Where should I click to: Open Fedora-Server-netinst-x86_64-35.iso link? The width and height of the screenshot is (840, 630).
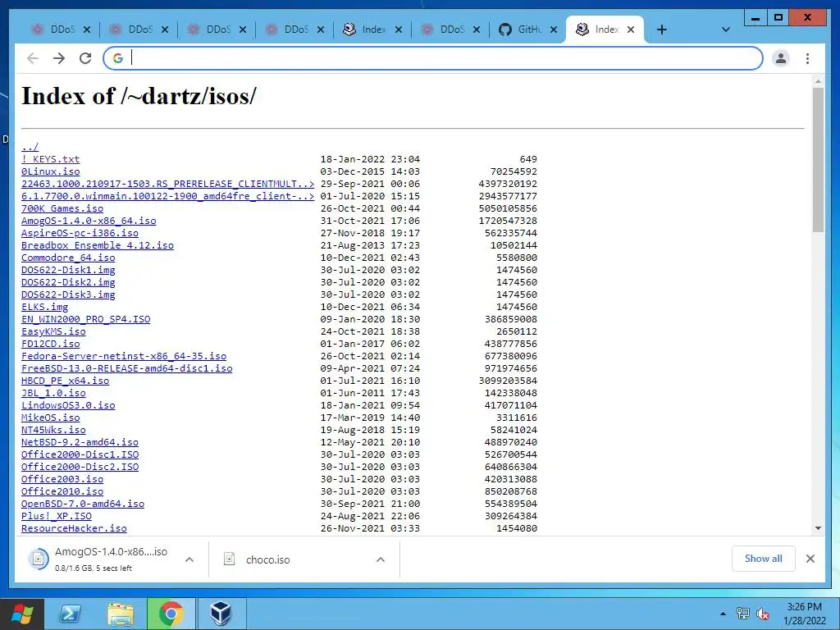click(124, 356)
